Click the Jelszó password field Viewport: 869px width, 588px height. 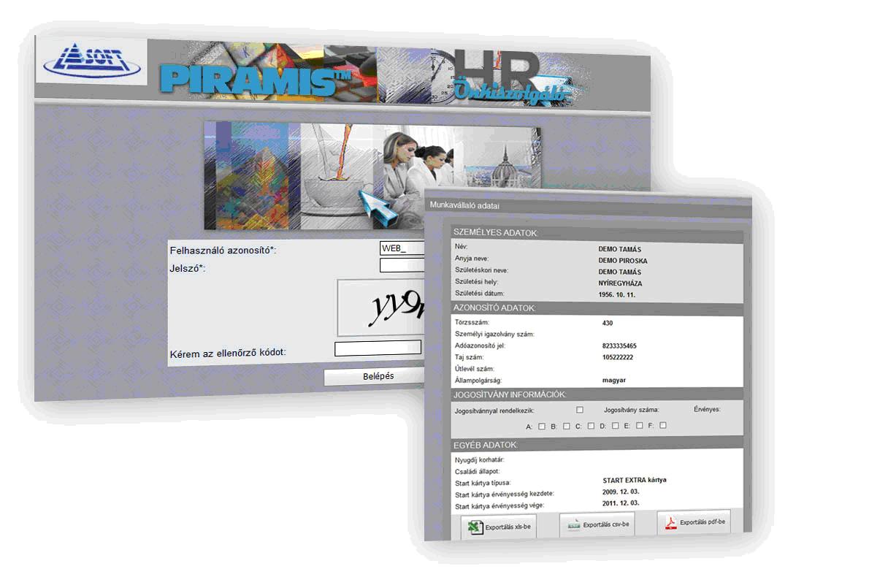pyautogui.click(x=402, y=265)
